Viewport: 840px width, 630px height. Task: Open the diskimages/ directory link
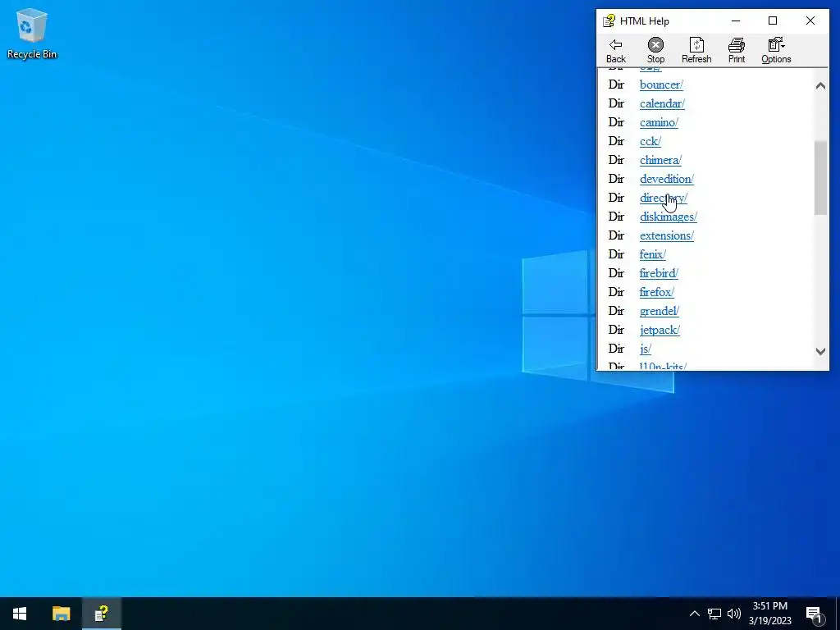tap(668, 217)
